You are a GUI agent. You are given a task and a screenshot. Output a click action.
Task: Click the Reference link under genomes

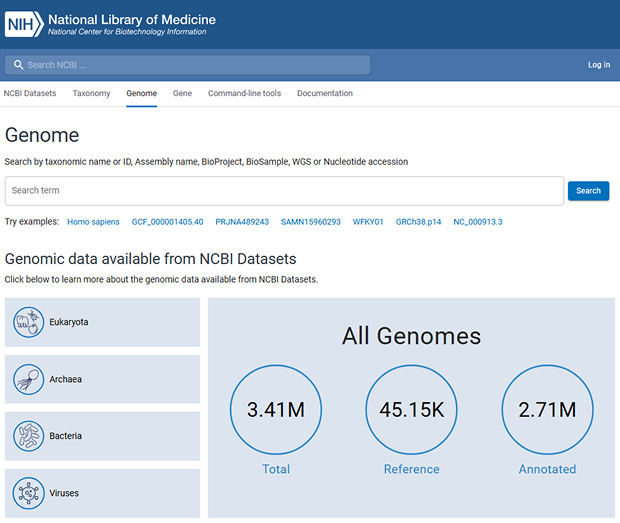(x=412, y=469)
